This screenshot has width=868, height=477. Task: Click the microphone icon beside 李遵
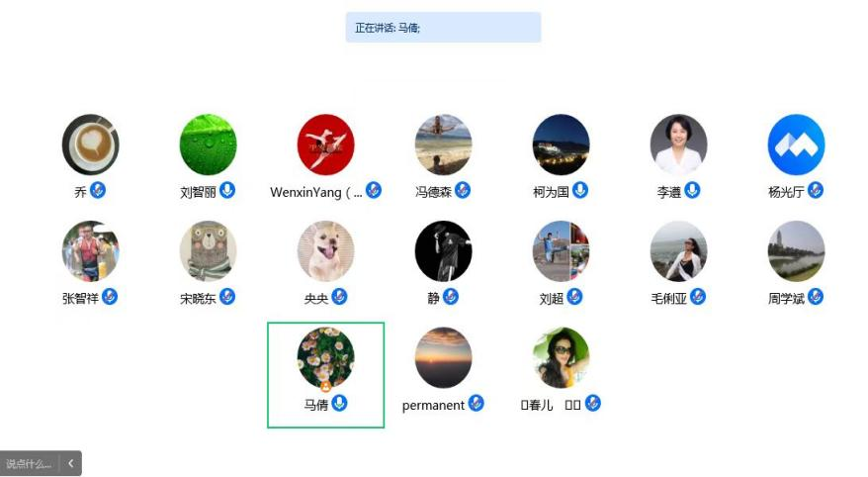(692, 190)
